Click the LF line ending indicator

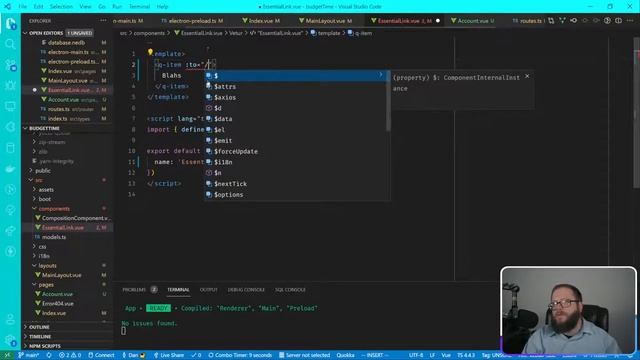coord(432,355)
